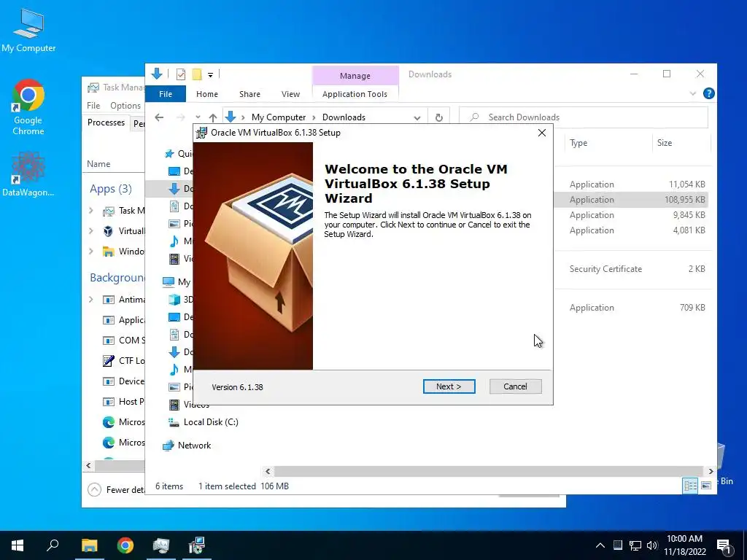Switch to Details view layout icon
747x560 pixels.
[x=690, y=485]
